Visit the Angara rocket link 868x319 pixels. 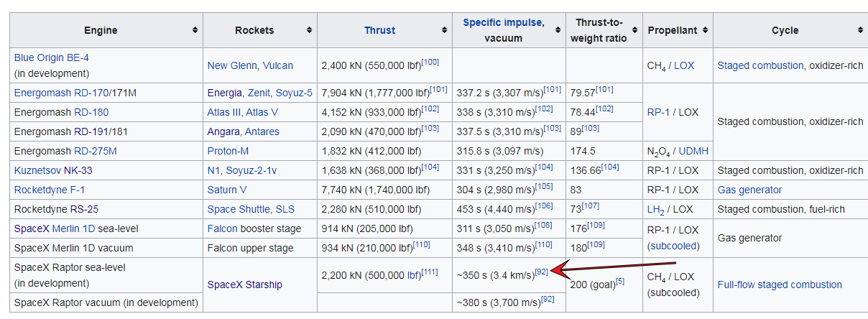coord(223,131)
